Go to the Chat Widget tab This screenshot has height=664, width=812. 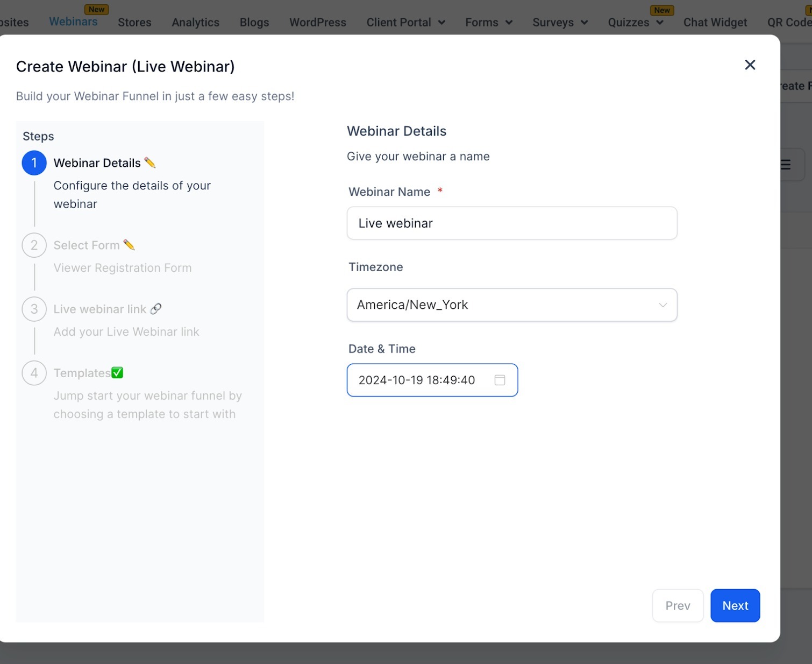(715, 23)
